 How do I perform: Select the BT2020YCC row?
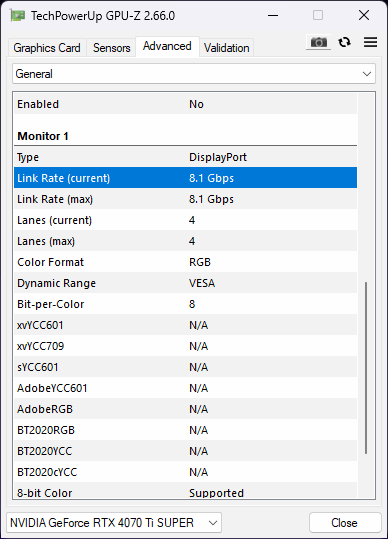coord(186,450)
